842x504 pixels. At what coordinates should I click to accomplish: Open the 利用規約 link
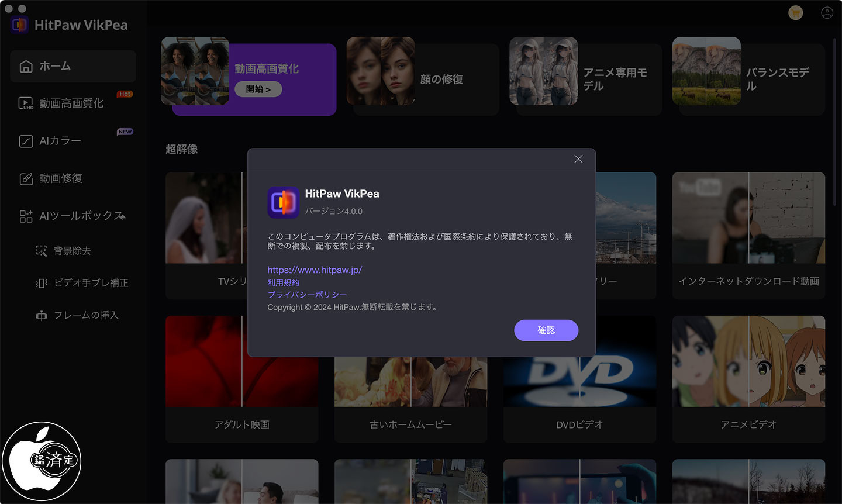284,282
